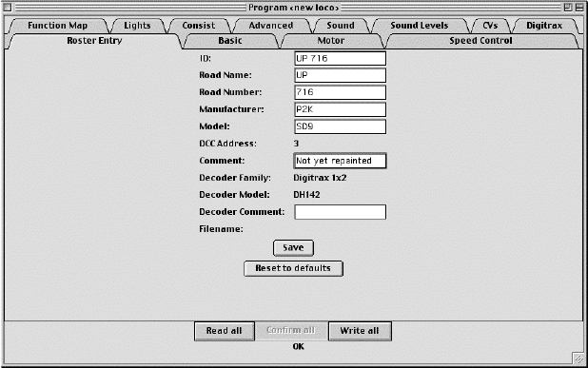
Task: Click the Read all button
Action: pyautogui.click(x=225, y=331)
